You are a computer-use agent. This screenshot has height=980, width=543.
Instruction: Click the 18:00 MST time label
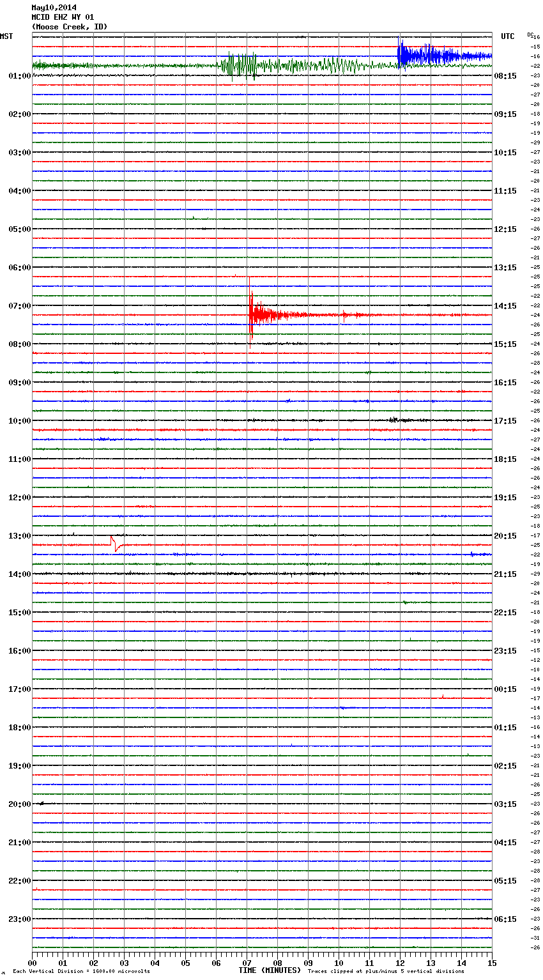(x=20, y=728)
